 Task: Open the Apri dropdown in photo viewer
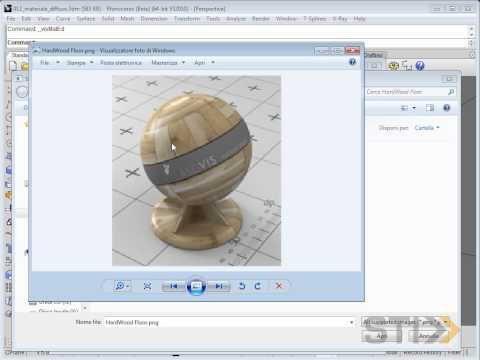click(204, 62)
